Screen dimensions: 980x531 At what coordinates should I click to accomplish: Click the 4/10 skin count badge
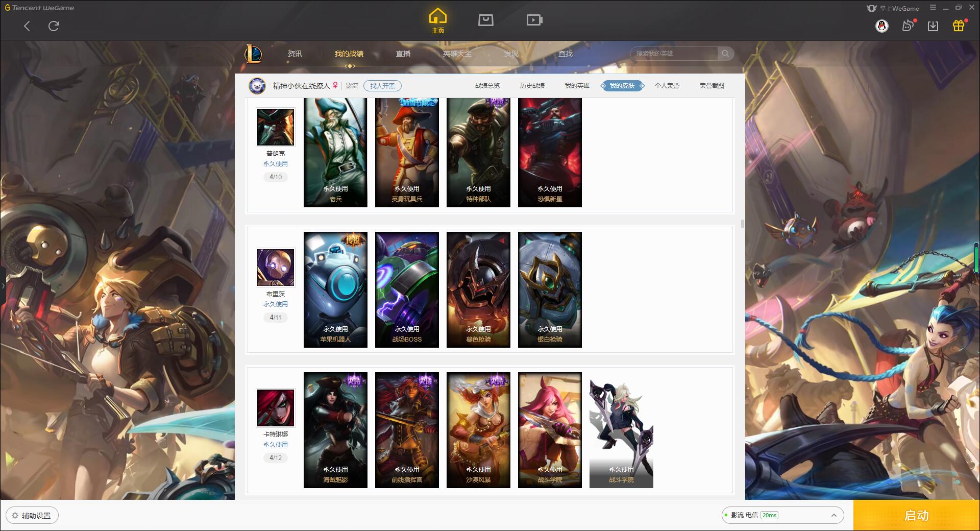coord(276,177)
